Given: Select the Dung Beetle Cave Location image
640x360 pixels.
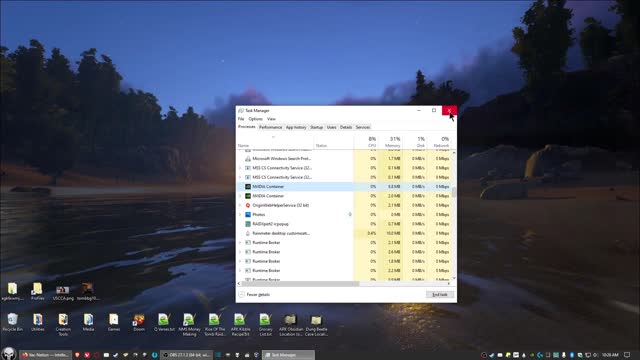Looking at the screenshot, I should point(316,325).
